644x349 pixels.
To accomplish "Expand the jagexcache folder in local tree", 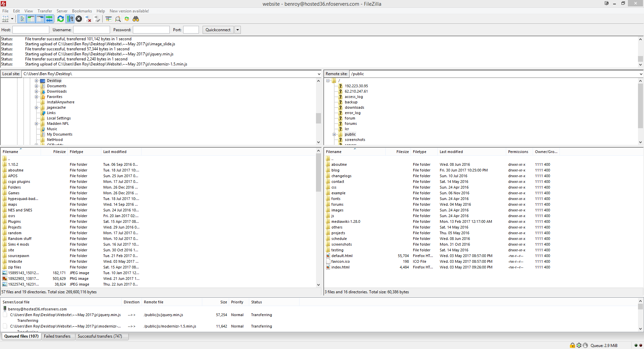I will point(36,108).
